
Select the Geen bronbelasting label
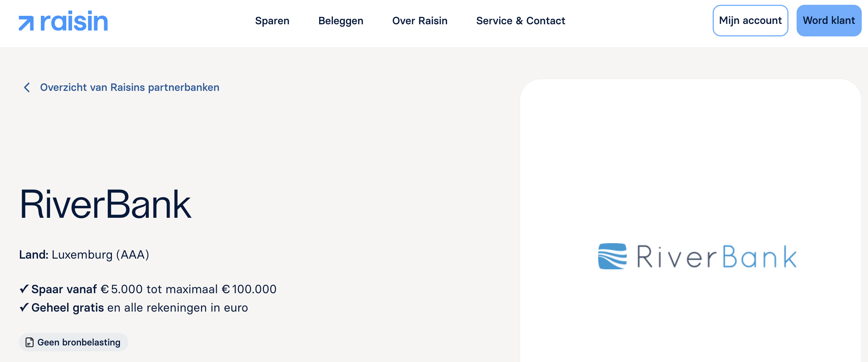(x=79, y=343)
